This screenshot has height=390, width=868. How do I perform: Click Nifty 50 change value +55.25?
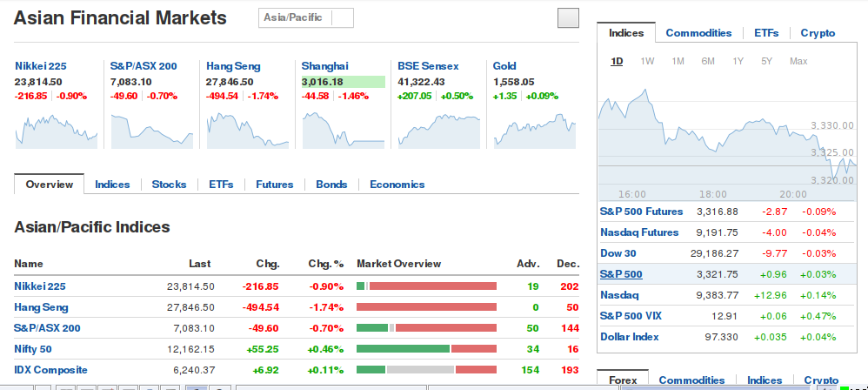click(x=263, y=349)
